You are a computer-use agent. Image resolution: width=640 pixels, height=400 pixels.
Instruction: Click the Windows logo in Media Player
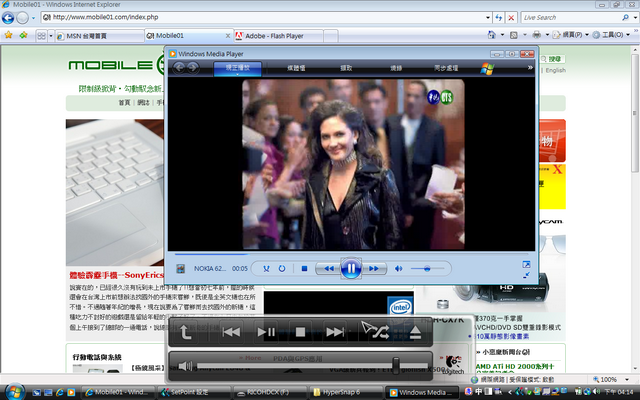(x=487, y=69)
